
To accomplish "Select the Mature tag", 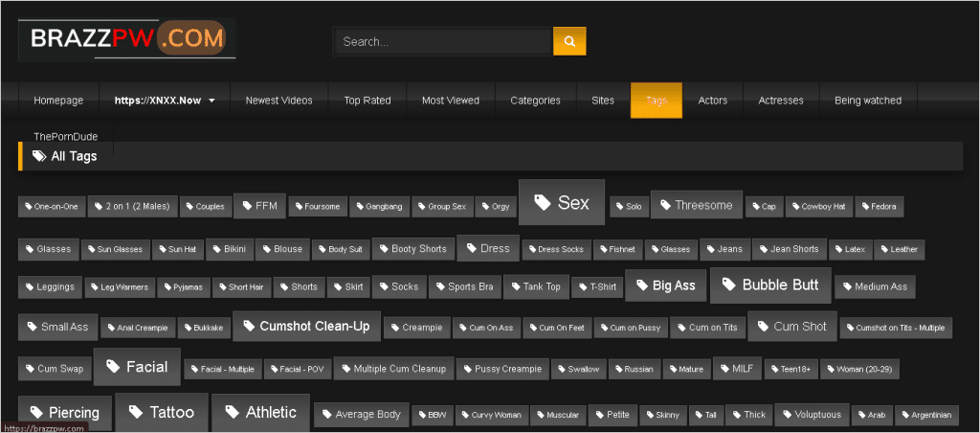I will 686,369.
